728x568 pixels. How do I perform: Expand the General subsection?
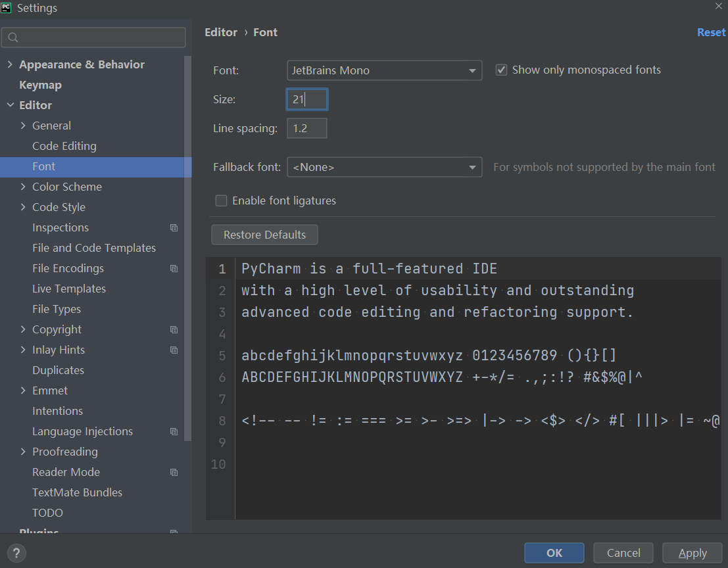pyautogui.click(x=23, y=126)
